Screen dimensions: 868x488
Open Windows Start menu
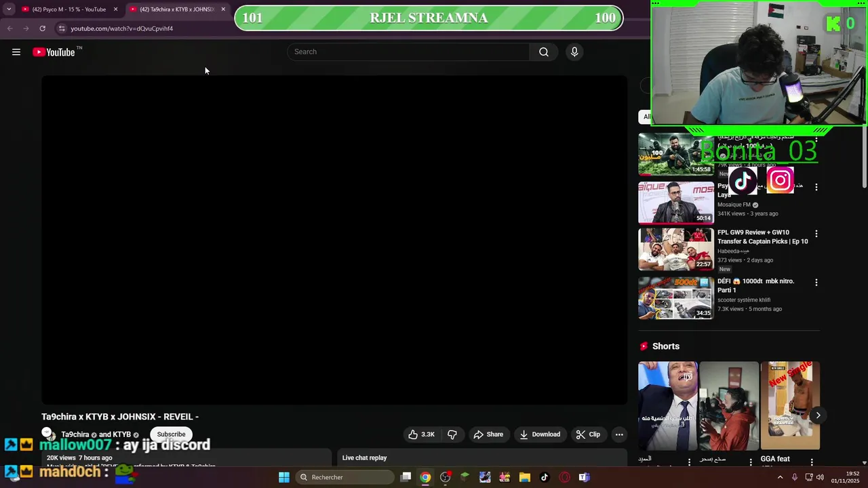pyautogui.click(x=284, y=477)
